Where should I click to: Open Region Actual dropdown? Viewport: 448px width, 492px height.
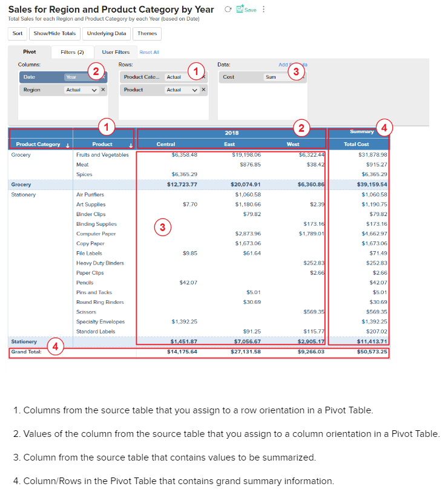[x=82, y=90]
